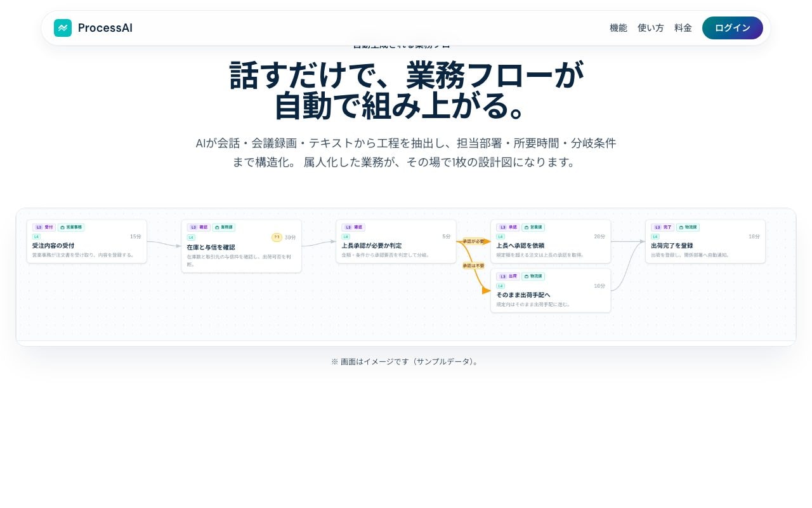This screenshot has height=508, width=812.
Task: Select the そのまま出荷手配へ card title
Action: pyautogui.click(x=523, y=295)
